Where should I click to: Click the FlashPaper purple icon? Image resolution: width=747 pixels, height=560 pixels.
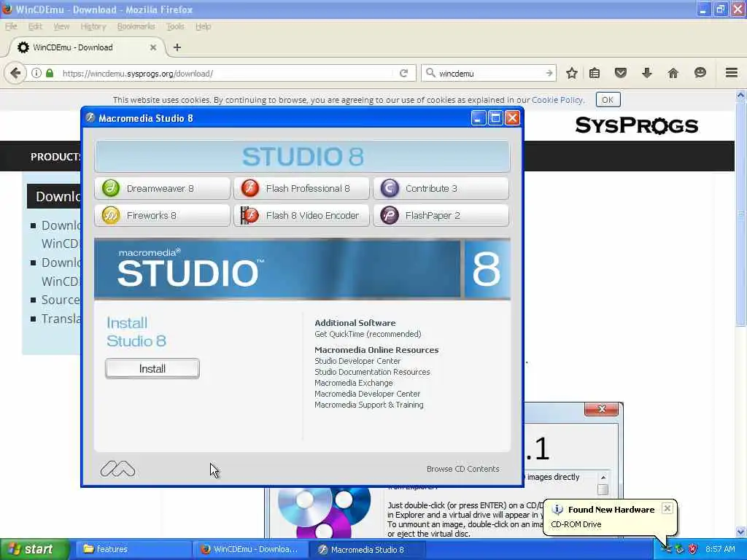click(390, 215)
